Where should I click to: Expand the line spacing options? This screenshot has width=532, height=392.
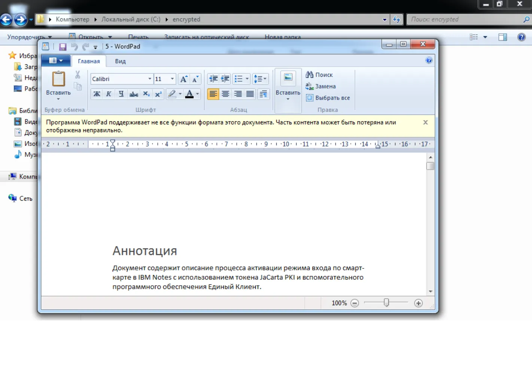(260, 79)
